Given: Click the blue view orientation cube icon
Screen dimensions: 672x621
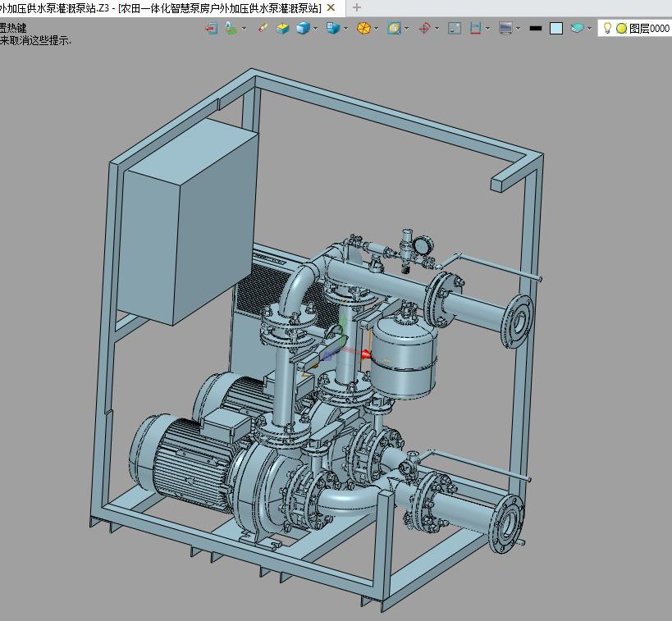Looking at the screenshot, I should pos(333,28).
